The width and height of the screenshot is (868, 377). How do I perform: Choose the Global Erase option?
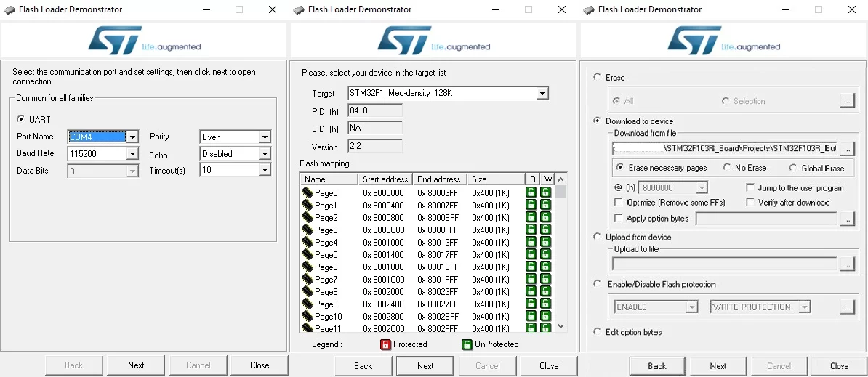point(792,167)
